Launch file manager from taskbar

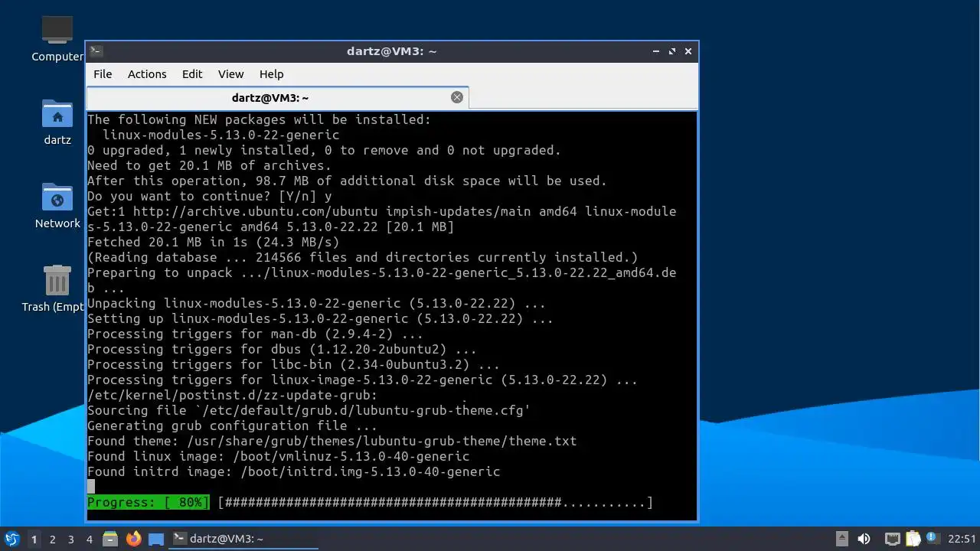pyautogui.click(x=110, y=539)
